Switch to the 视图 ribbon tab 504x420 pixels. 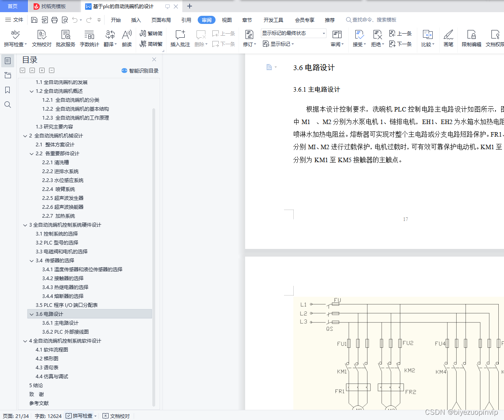227,20
